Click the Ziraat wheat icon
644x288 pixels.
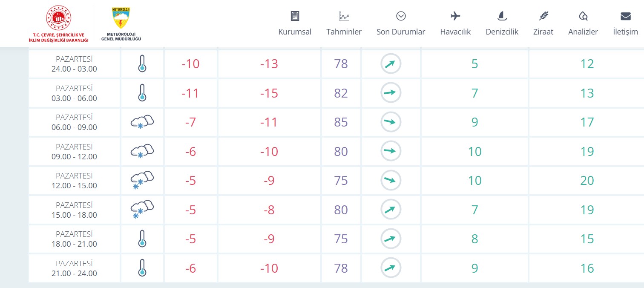pyautogui.click(x=543, y=16)
